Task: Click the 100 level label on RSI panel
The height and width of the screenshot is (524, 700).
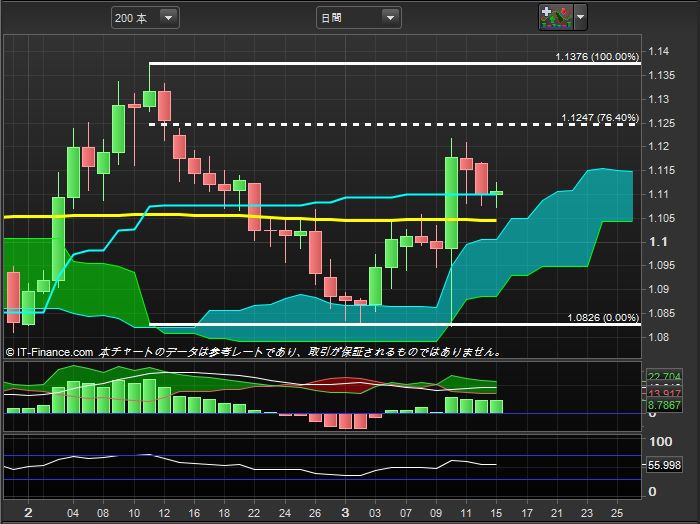Action: pyautogui.click(x=661, y=441)
